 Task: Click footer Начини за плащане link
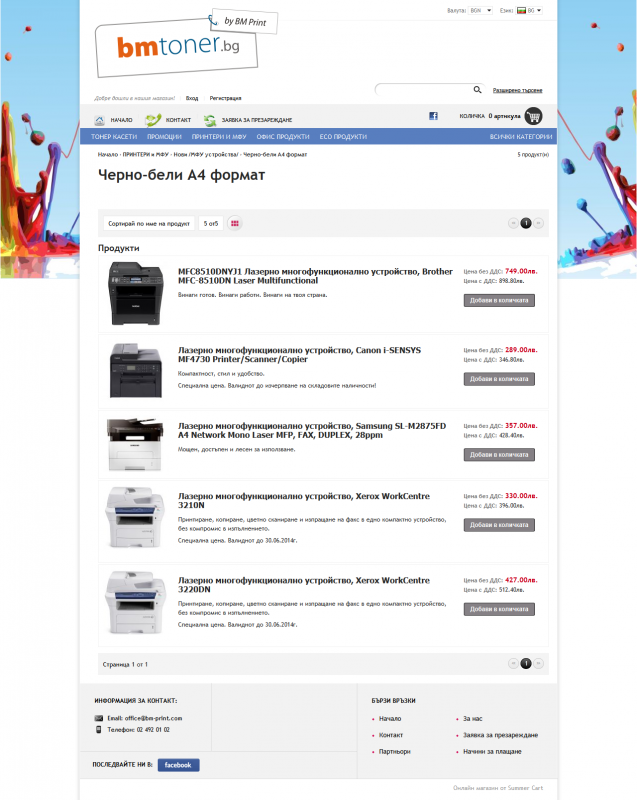(492, 752)
